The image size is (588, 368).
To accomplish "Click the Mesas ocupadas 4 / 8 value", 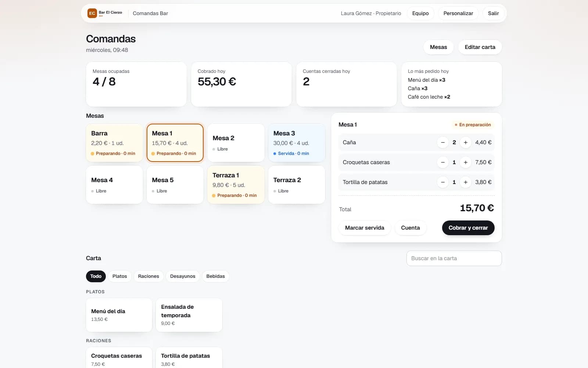I will coord(104,82).
